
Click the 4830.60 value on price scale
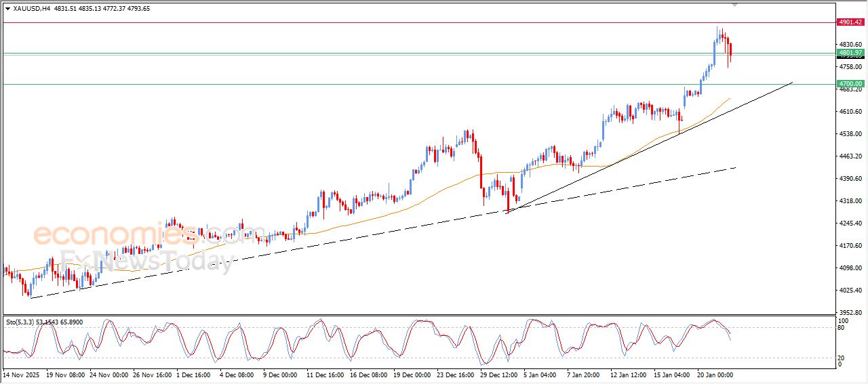(x=850, y=45)
